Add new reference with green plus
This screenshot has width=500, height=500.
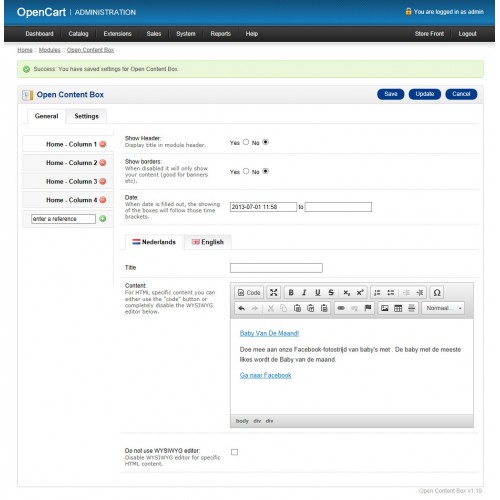pyautogui.click(x=103, y=219)
